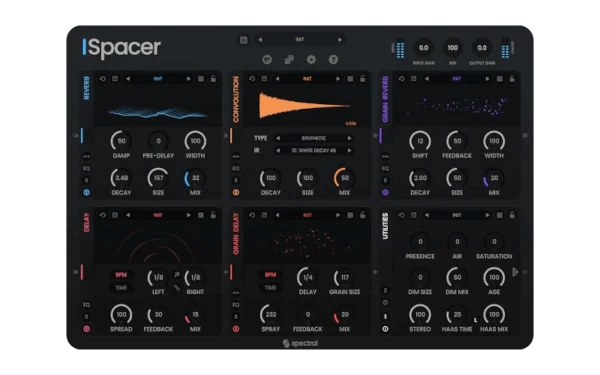Save the Convolution module preset
The width and height of the screenshot is (600, 375).
tap(264, 79)
